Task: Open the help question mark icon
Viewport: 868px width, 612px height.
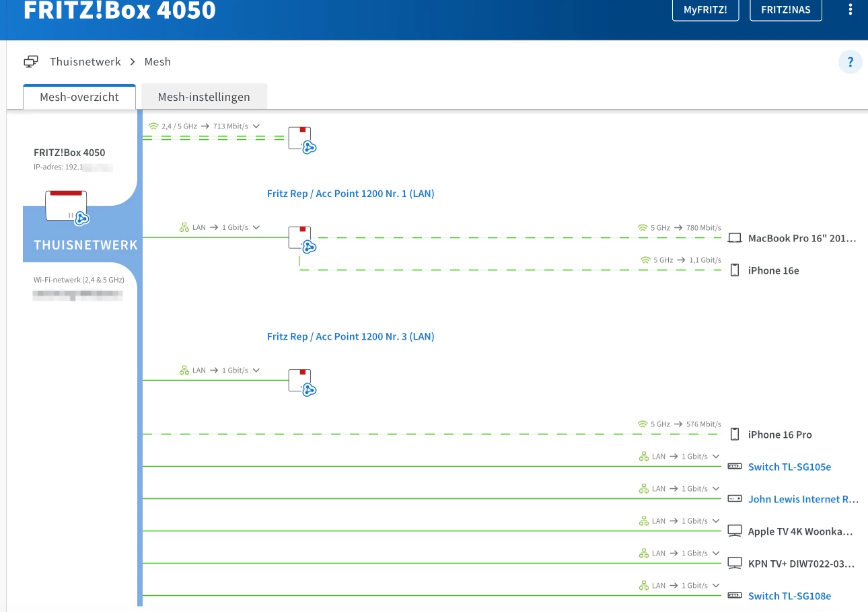Action: (x=851, y=62)
